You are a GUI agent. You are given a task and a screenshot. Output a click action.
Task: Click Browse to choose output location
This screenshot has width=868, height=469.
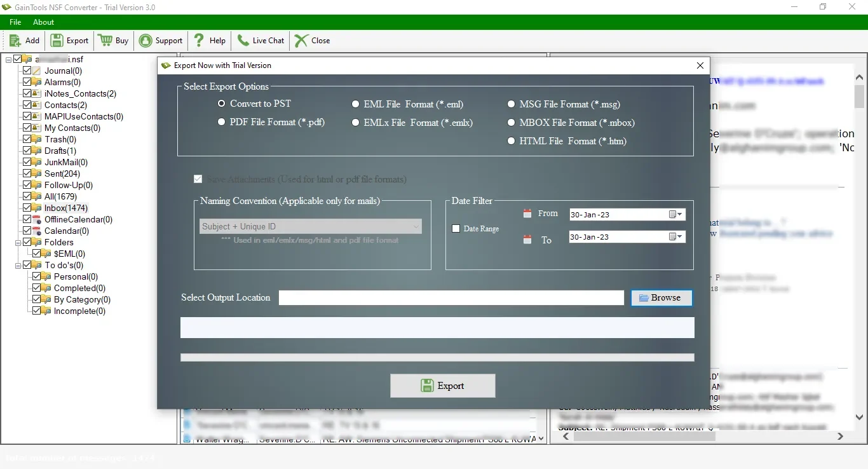tap(661, 298)
